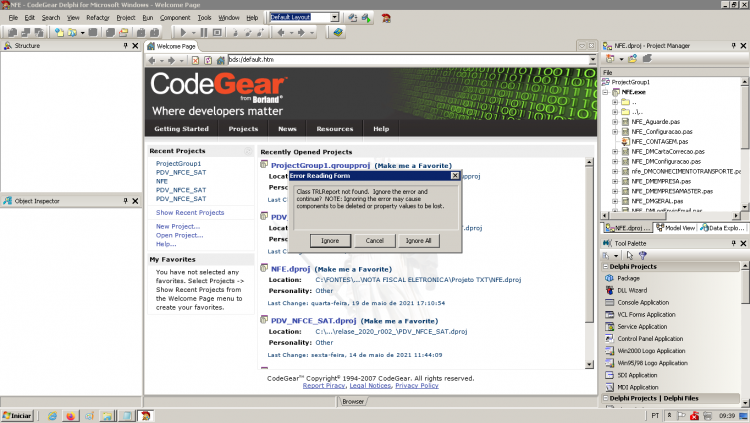
Task: Click the browser Refresh icon
Action: click(208, 60)
